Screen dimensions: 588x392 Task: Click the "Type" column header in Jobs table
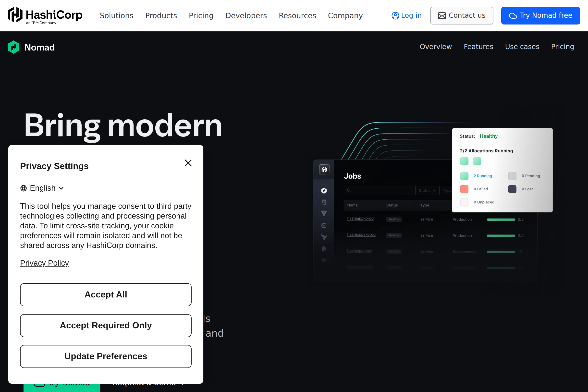pyautogui.click(x=425, y=205)
